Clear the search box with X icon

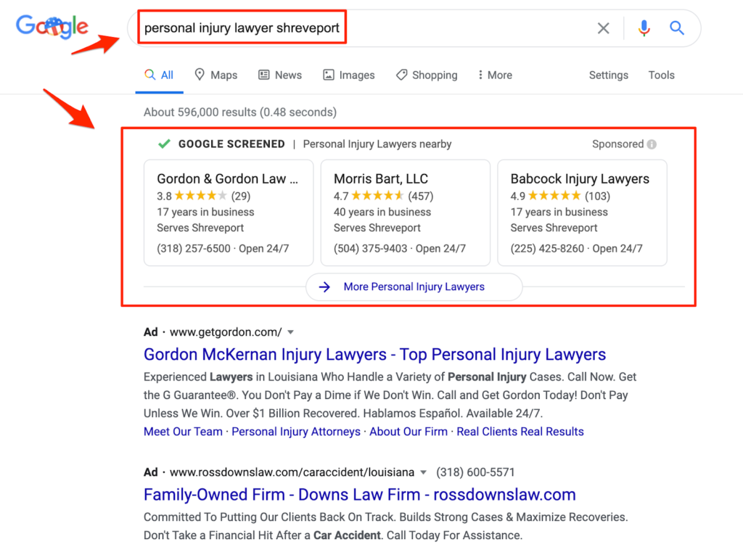603,28
